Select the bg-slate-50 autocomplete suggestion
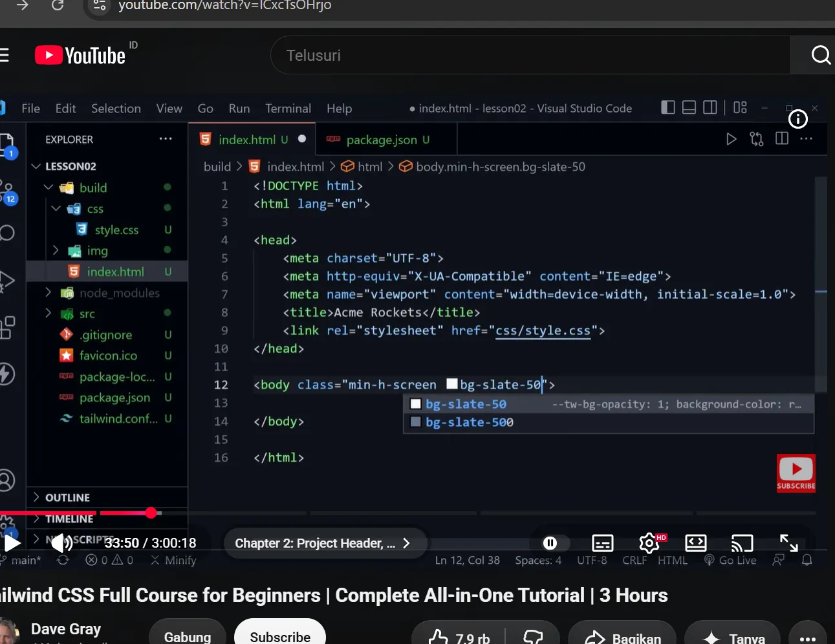 pos(608,404)
